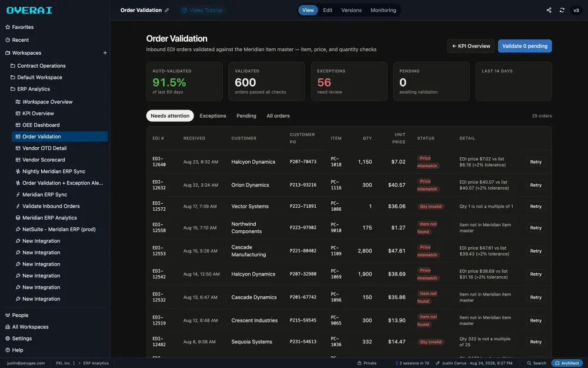Viewport: 588px width, 368px height.
Task: Click PO P222-71891 cell
Action: click(x=303, y=207)
